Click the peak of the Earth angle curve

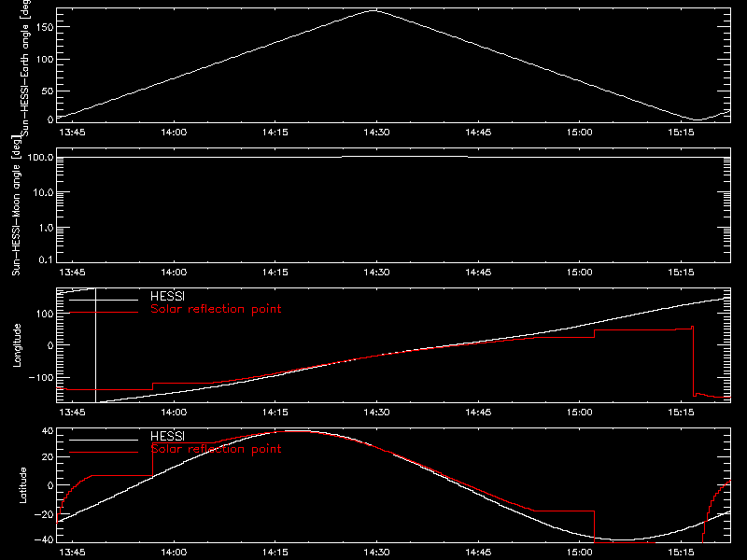(373, 10)
